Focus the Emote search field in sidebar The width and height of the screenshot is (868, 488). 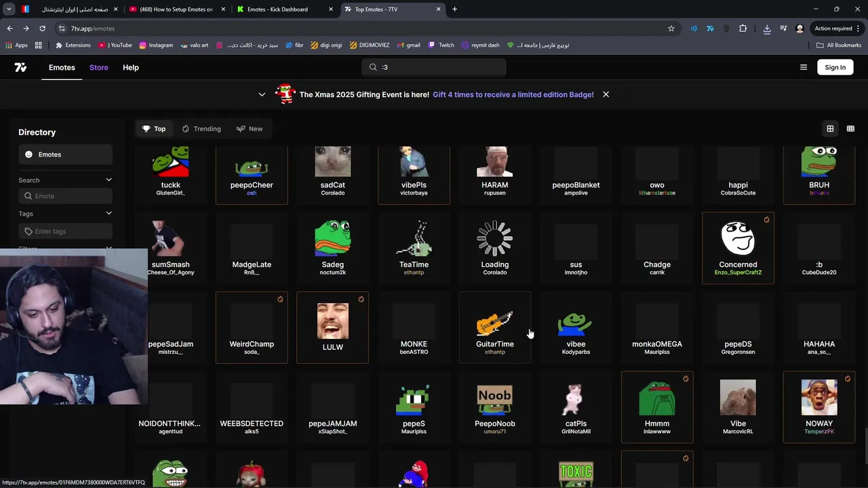tap(65, 196)
